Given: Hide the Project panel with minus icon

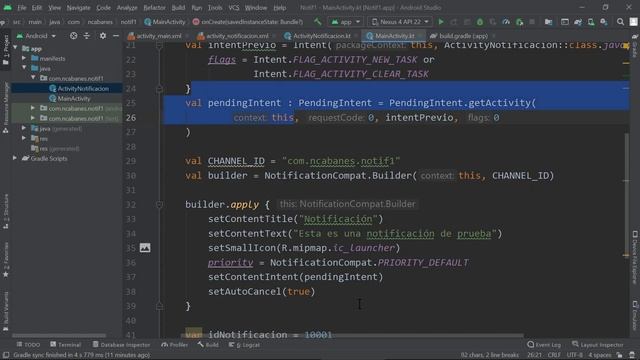Looking at the screenshot, I should tap(116, 36).
